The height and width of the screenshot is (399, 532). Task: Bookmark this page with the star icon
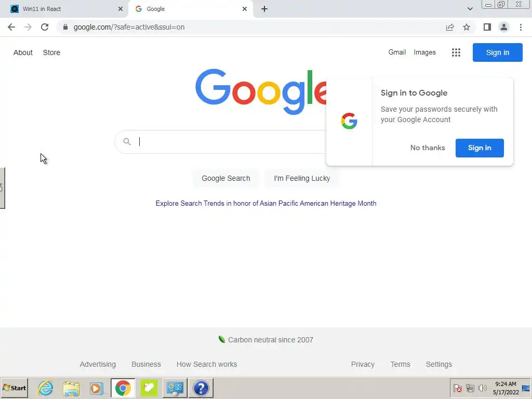click(x=467, y=27)
